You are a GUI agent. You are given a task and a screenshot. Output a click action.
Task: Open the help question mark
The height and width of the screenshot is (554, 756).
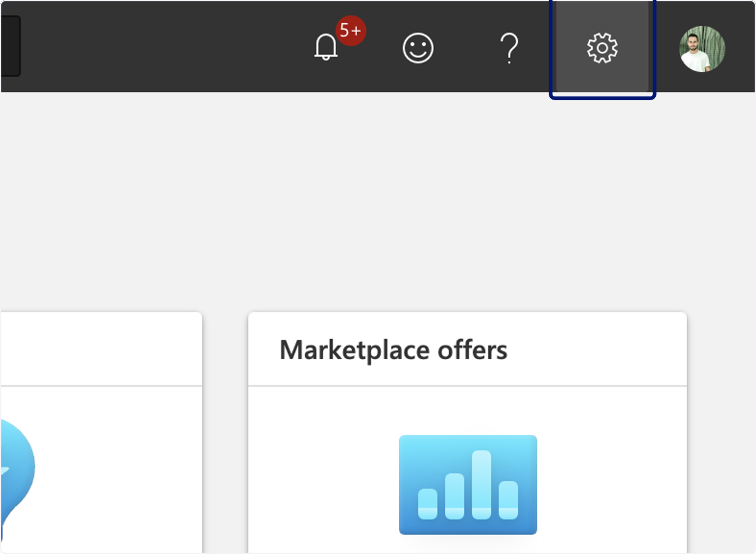[509, 48]
